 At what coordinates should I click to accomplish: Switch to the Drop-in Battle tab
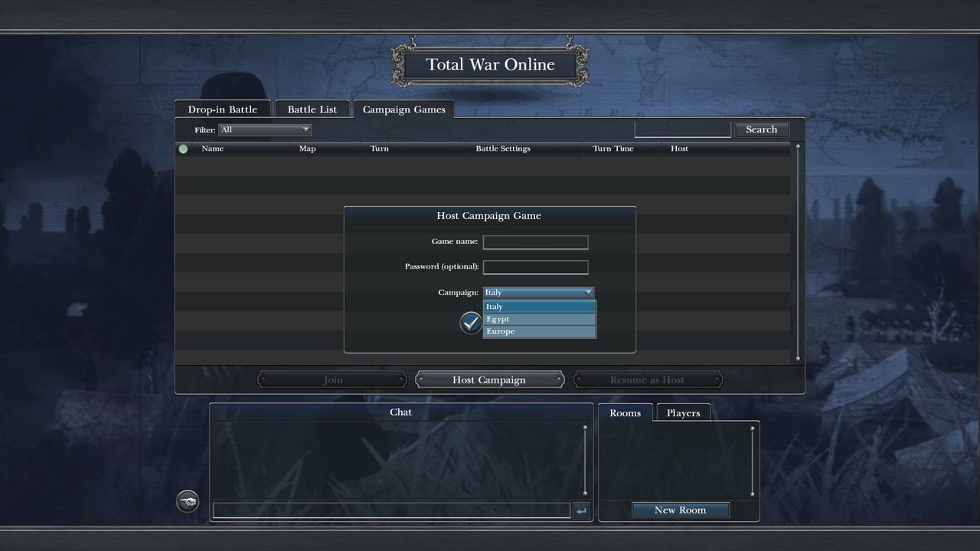tap(223, 109)
